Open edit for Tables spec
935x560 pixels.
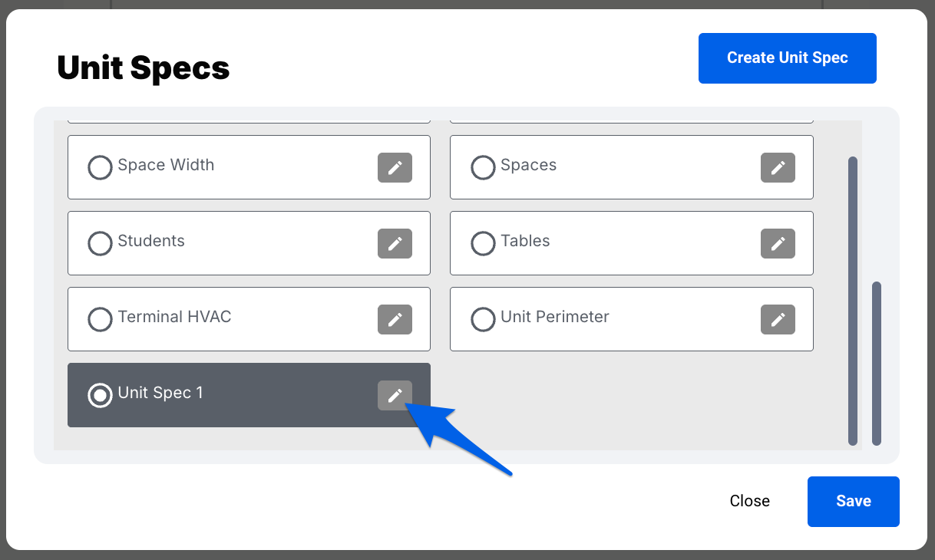tap(778, 244)
